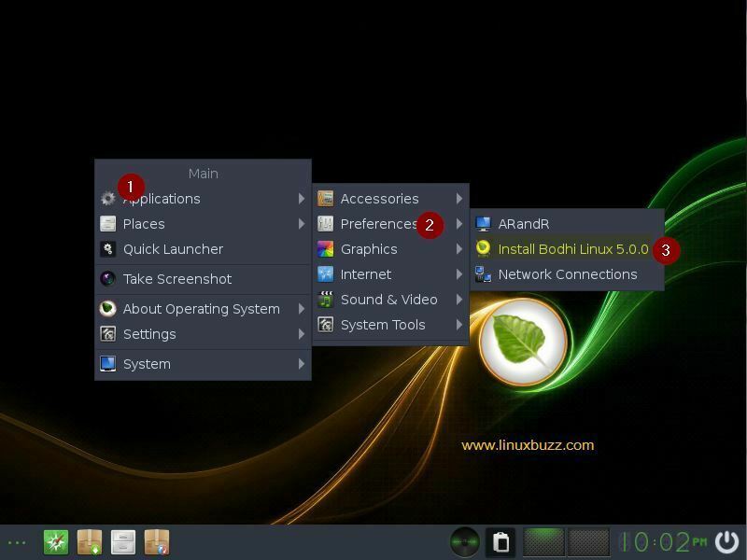Click the Settings menu icon
747x560 pixels.
107,334
